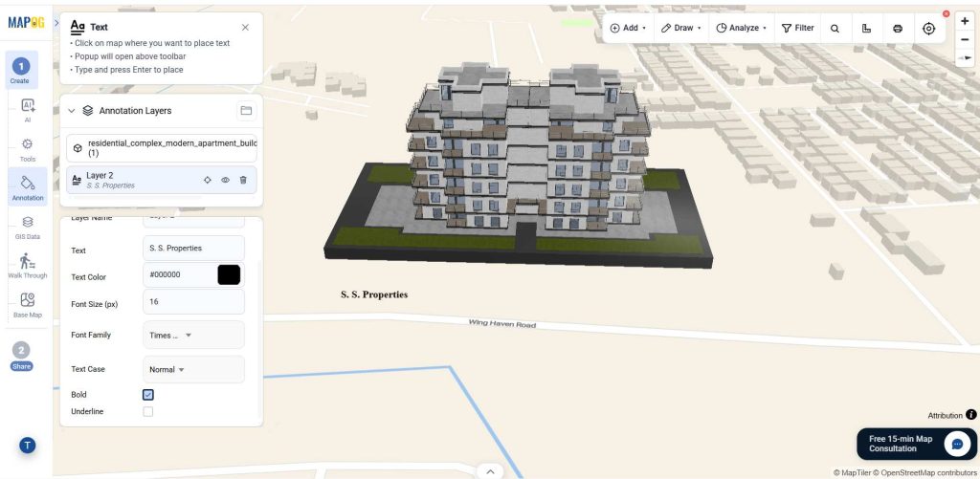Viewport: 980px width, 479px height.
Task: Click the black text color swatch
Action: 229,274
